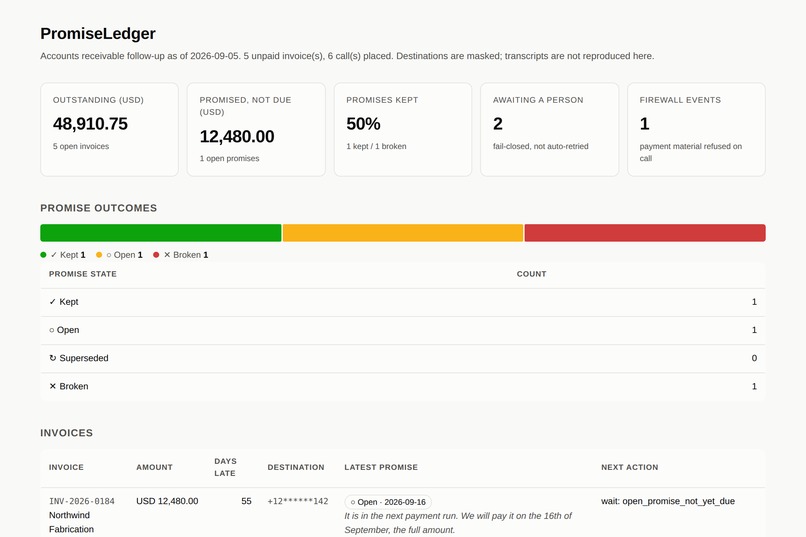The image size is (806, 537).
Task: Click the Destination column header
Action: click(x=296, y=467)
